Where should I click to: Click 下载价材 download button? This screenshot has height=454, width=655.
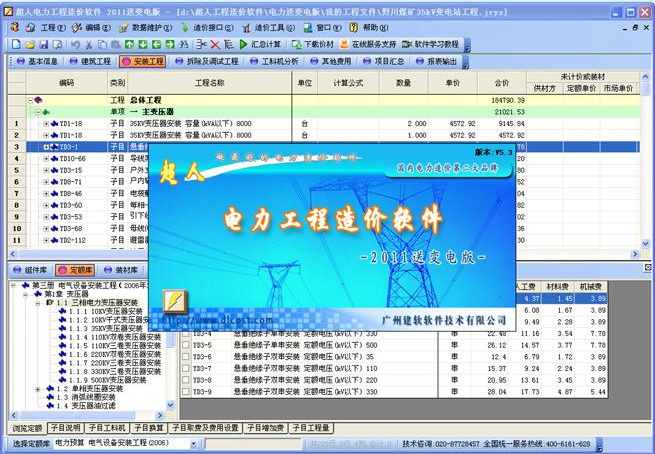[312, 44]
